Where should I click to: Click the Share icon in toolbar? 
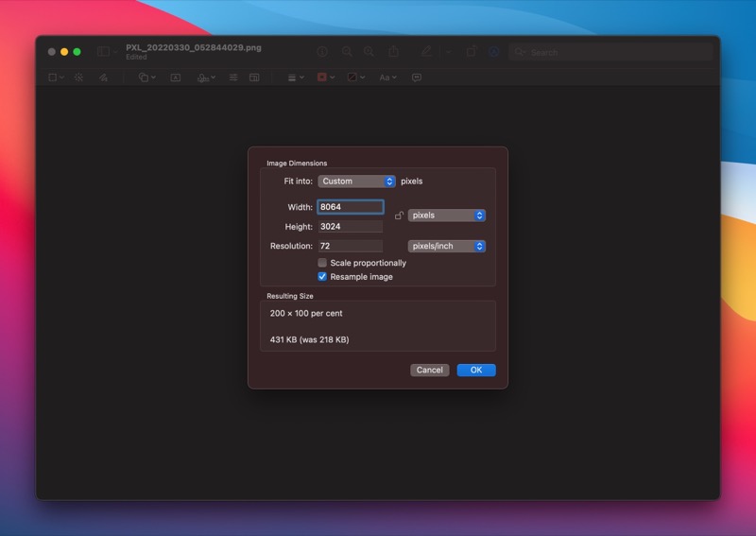(393, 51)
